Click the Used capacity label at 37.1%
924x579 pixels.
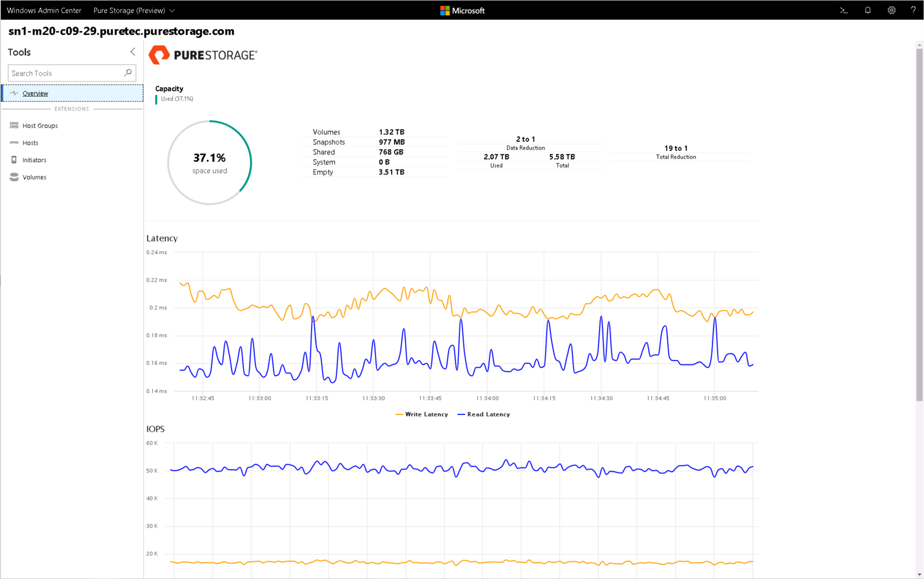pyautogui.click(x=176, y=98)
